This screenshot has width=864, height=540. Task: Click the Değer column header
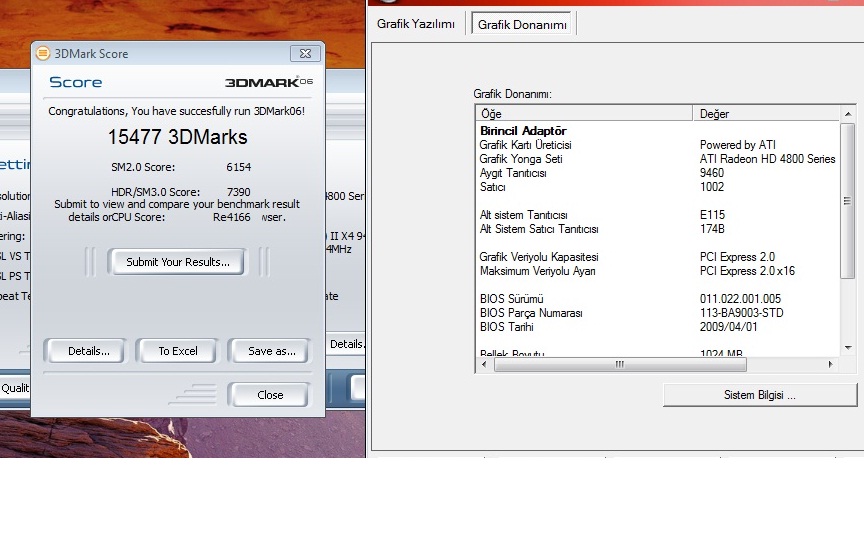pyautogui.click(x=766, y=114)
